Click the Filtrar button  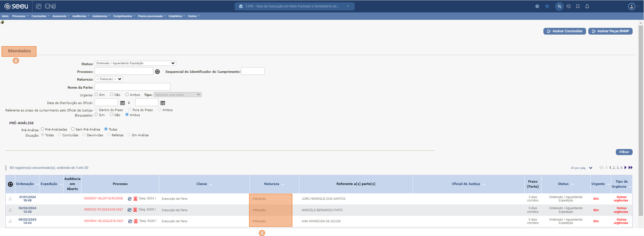coord(624,152)
